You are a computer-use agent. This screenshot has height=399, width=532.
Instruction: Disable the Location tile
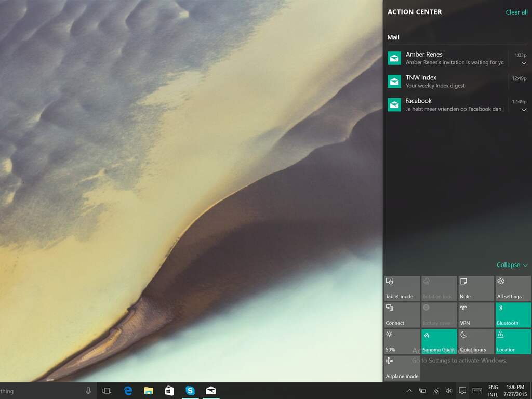pyautogui.click(x=513, y=342)
